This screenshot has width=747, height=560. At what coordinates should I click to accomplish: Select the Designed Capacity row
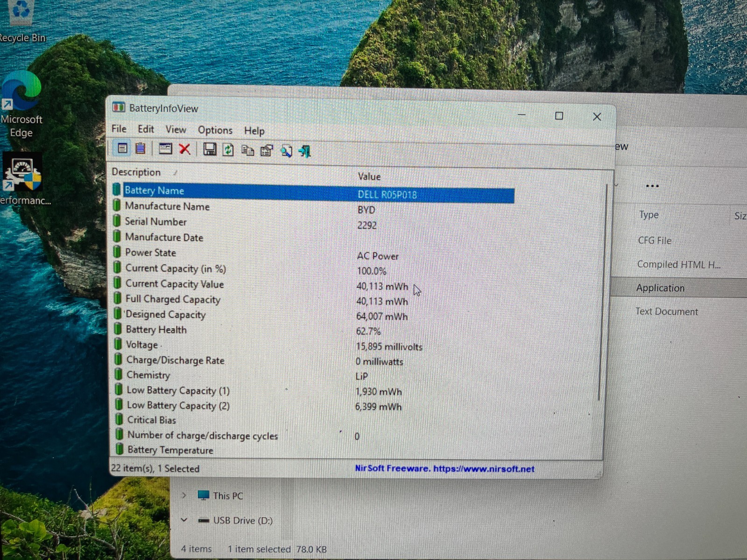(x=313, y=315)
